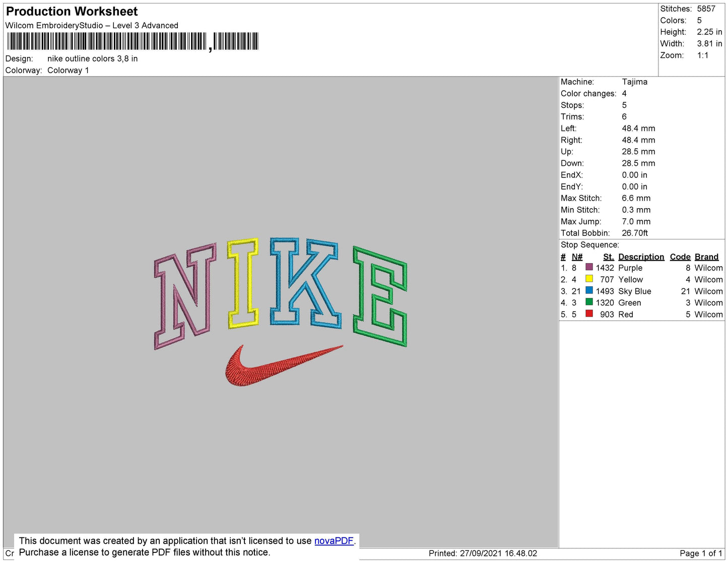Select the green color swatch for stop 4

point(589,302)
